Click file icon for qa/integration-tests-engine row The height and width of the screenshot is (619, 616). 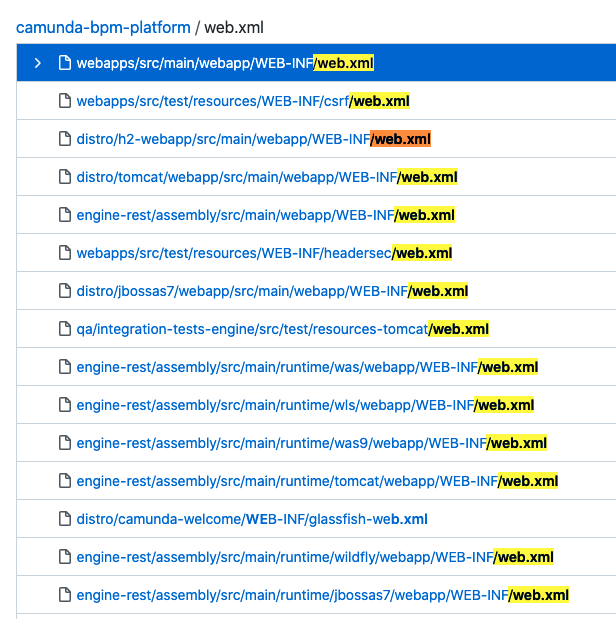pyautogui.click(x=65, y=328)
